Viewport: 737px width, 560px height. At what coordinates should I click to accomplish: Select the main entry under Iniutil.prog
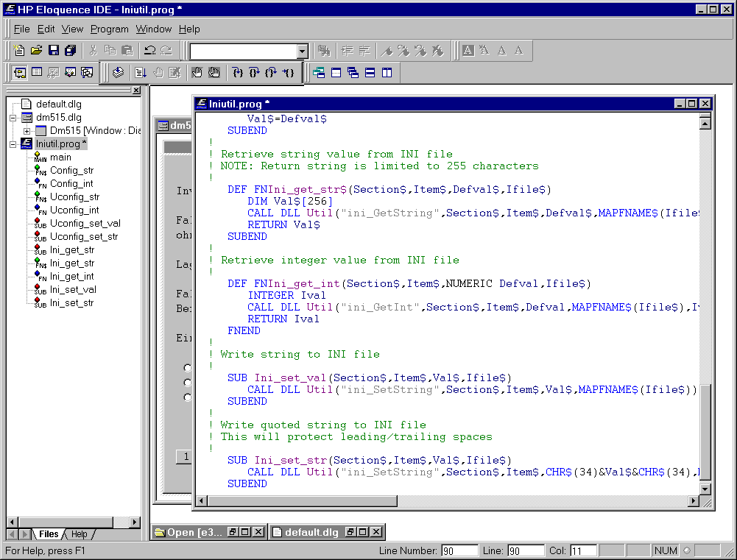tap(60, 157)
